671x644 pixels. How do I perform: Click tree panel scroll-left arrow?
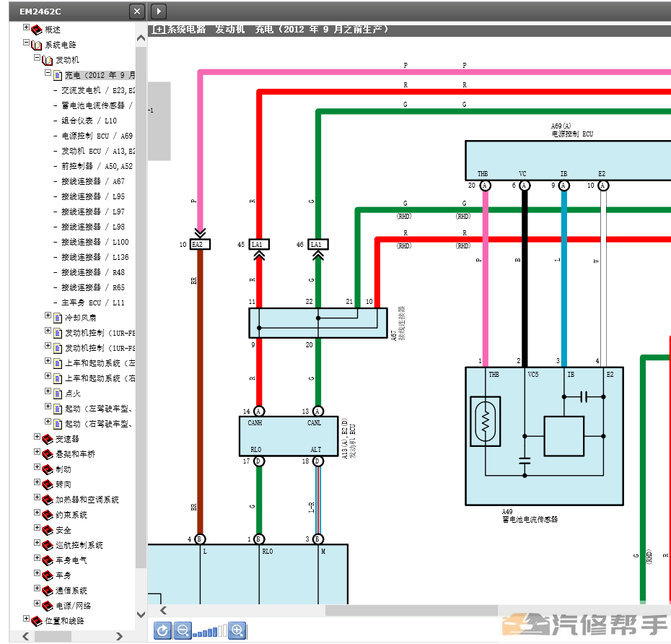[26, 636]
